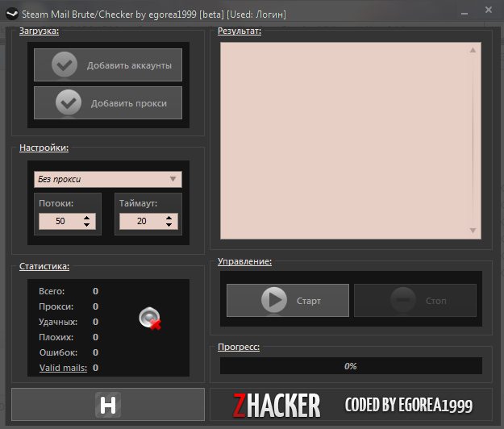
Task: Click the Потоки: label
Action: click(56, 203)
